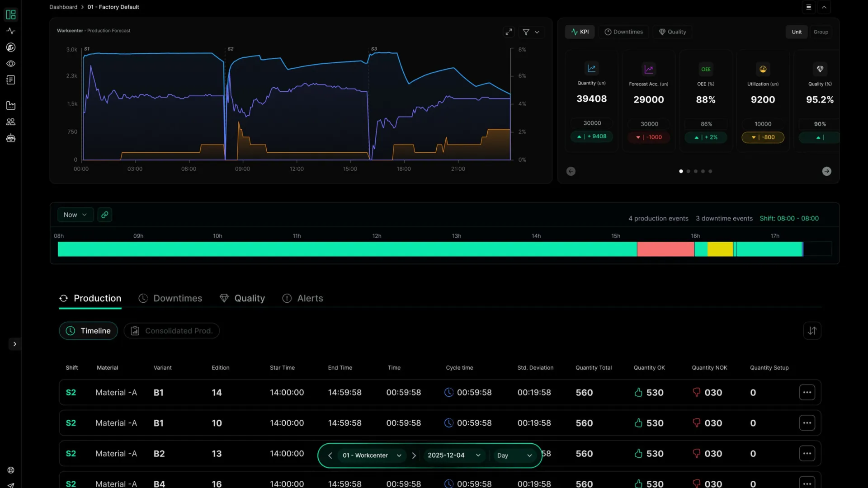Open the 01 - Workcenter selector dropdown
868x488 pixels.
click(x=371, y=455)
